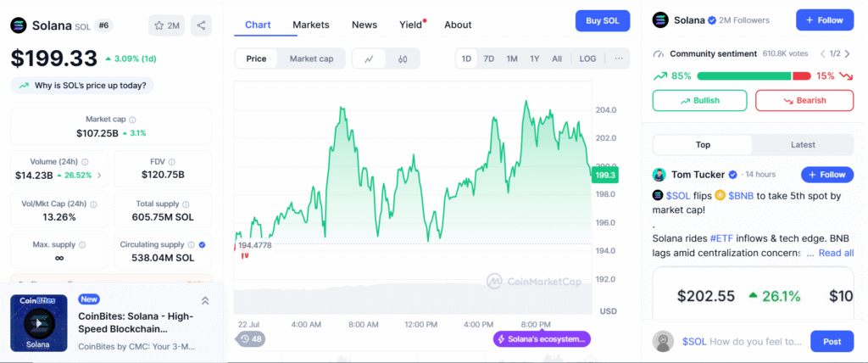This screenshot has height=363, width=868.
Task: Switch to candlestick chart icon
Action: (403, 59)
